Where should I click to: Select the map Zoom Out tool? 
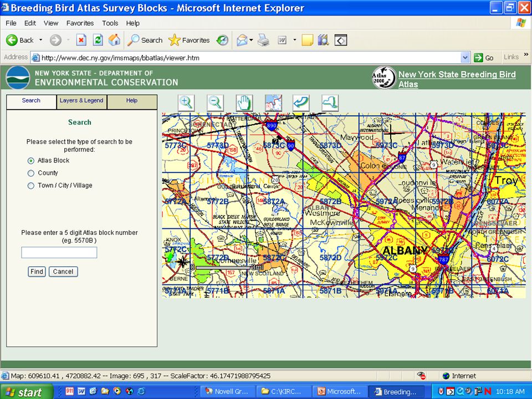coord(215,103)
